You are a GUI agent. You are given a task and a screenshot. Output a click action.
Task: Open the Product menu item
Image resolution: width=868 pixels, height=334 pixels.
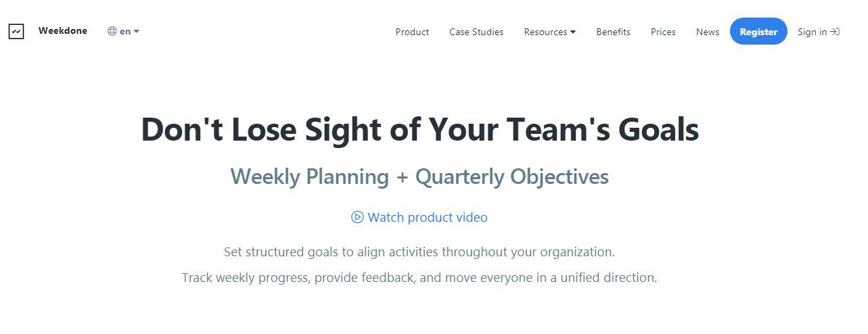tap(412, 32)
